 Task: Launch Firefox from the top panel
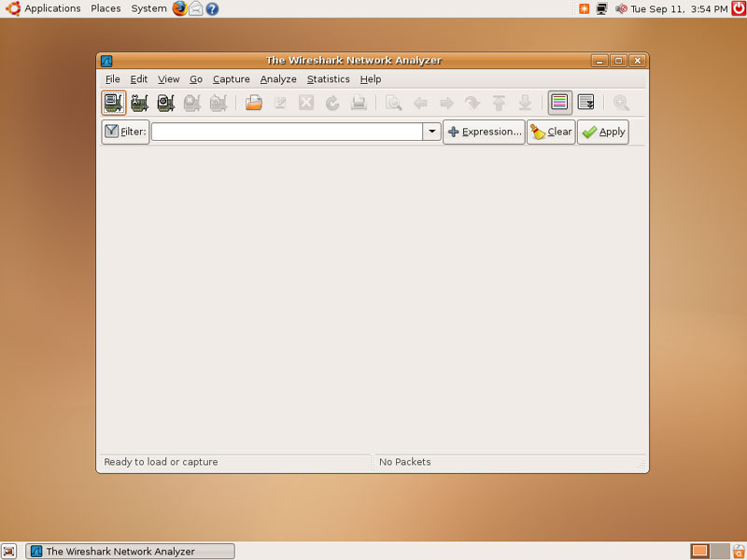coord(179,8)
